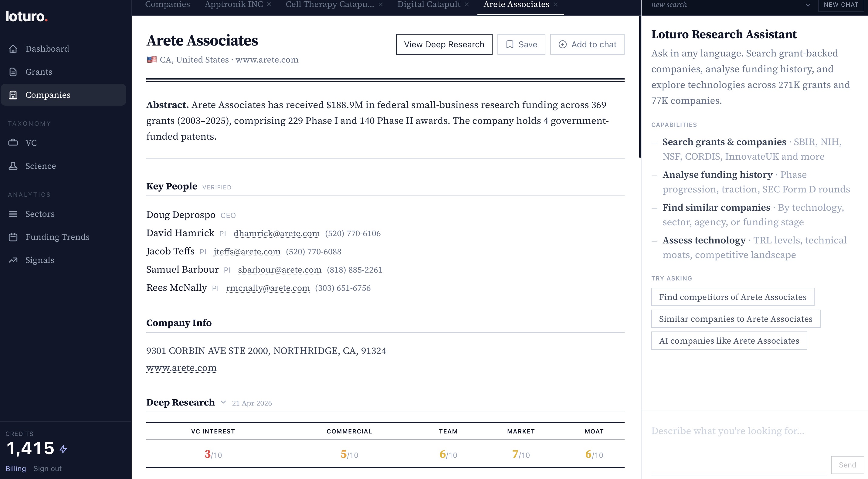Select 'Similar companies to Arete Associates' suggestion
The height and width of the screenshot is (479, 868).
tap(736, 319)
